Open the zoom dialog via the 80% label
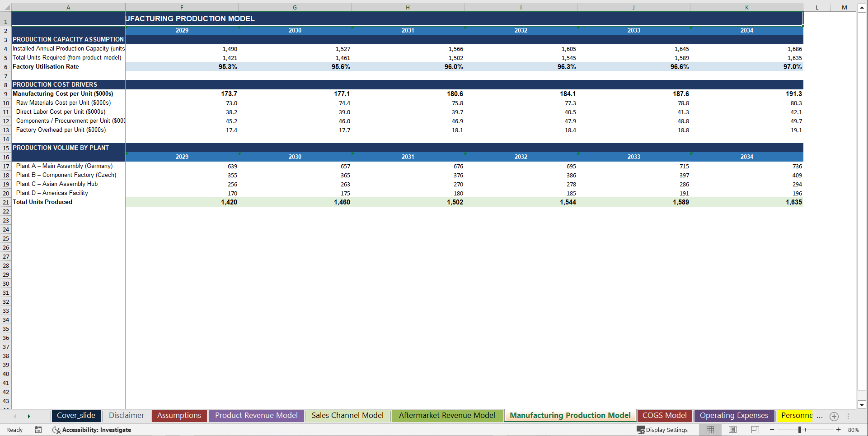This screenshot has width=868, height=436. [x=854, y=430]
